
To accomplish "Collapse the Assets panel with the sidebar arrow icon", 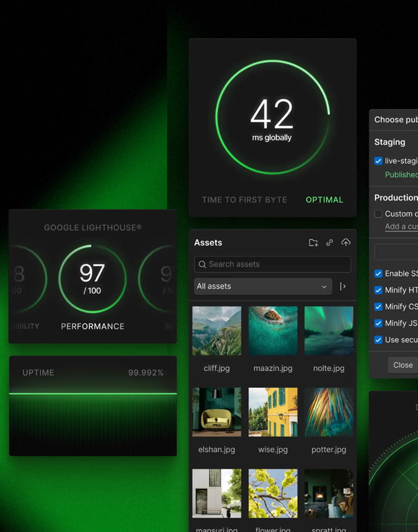I will pyautogui.click(x=342, y=286).
